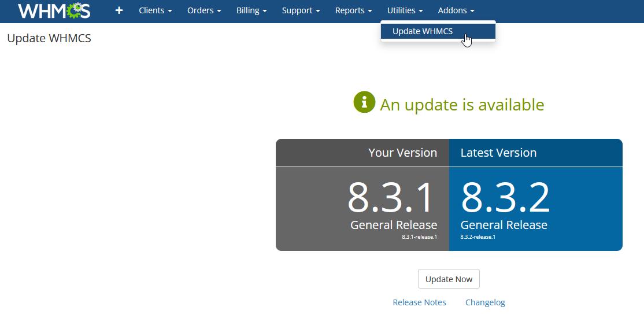Click the green info icon
Image resolution: width=644 pixels, height=314 pixels.
pyautogui.click(x=364, y=102)
